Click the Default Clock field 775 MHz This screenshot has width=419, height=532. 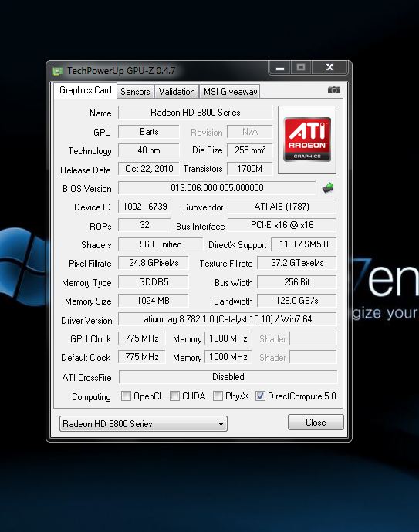[x=141, y=357]
